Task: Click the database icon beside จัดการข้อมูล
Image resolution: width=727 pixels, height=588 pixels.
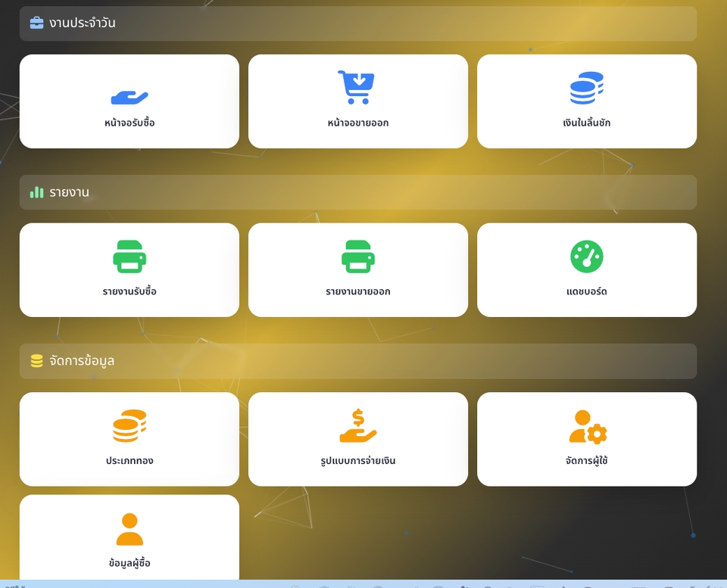Action: click(36, 361)
